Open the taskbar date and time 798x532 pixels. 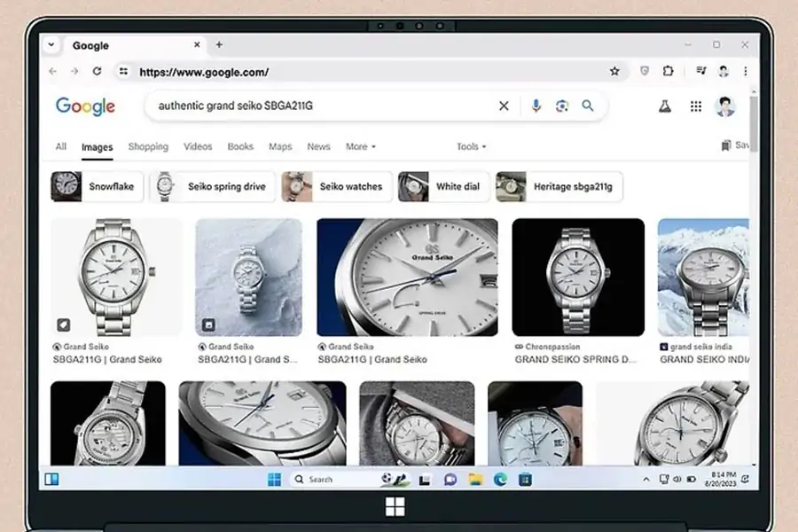720,480
